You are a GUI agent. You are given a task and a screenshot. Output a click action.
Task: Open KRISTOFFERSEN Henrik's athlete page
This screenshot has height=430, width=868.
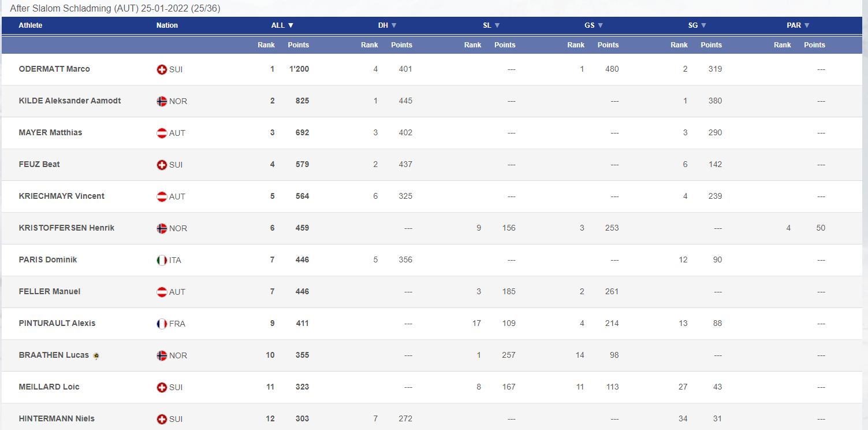coord(66,228)
